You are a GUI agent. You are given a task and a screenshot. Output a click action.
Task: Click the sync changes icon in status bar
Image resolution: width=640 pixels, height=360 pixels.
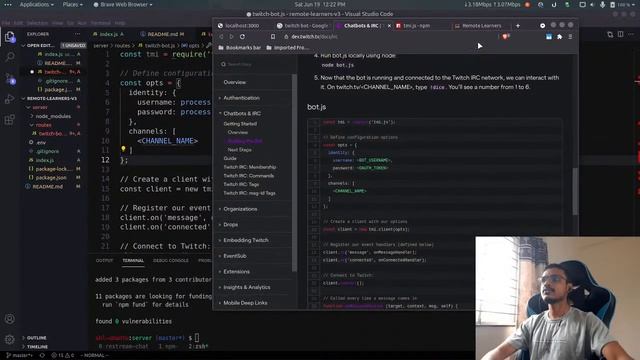pyautogui.click(x=42, y=356)
